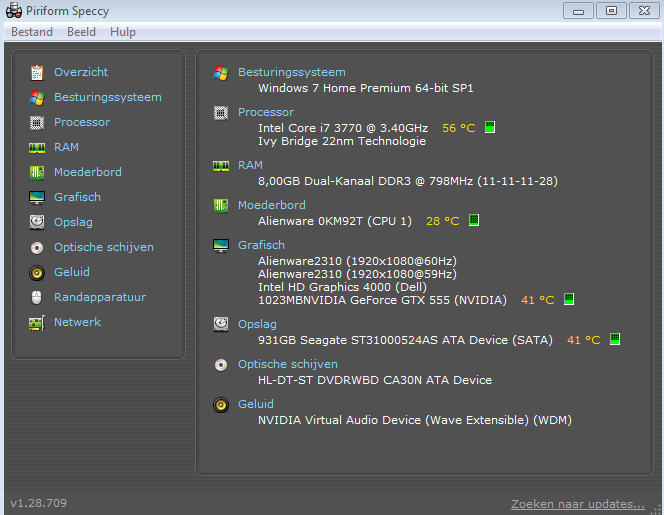
Task: Click the 56 °C processor temperature value
Action: pyautogui.click(x=459, y=128)
